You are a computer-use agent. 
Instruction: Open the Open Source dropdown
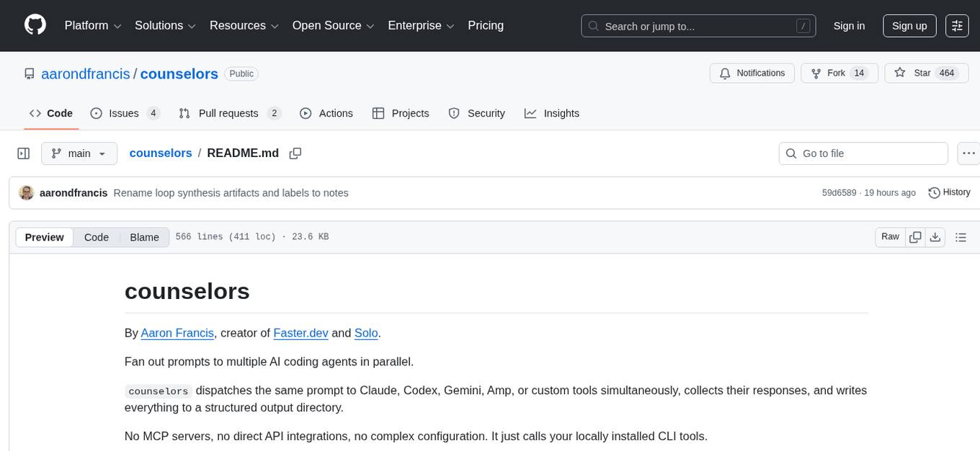coord(333,26)
